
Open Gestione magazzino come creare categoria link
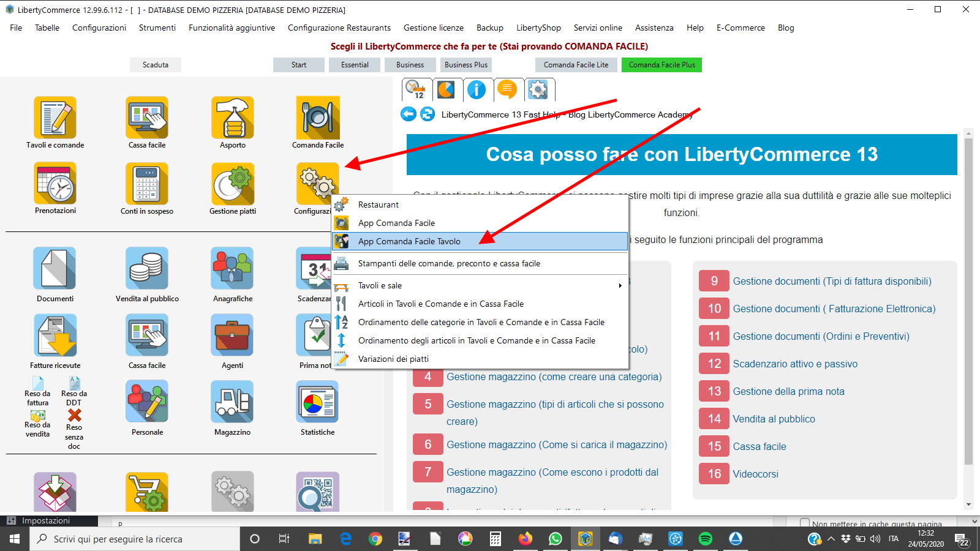tap(554, 377)
